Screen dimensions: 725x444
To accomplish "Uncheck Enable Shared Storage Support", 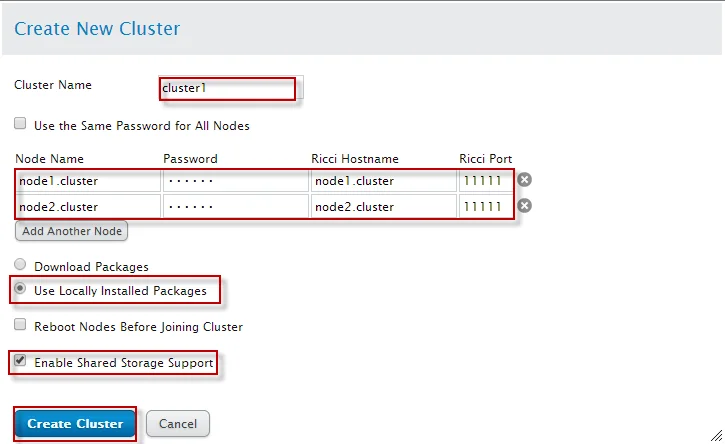I will (x=20, y=362).
